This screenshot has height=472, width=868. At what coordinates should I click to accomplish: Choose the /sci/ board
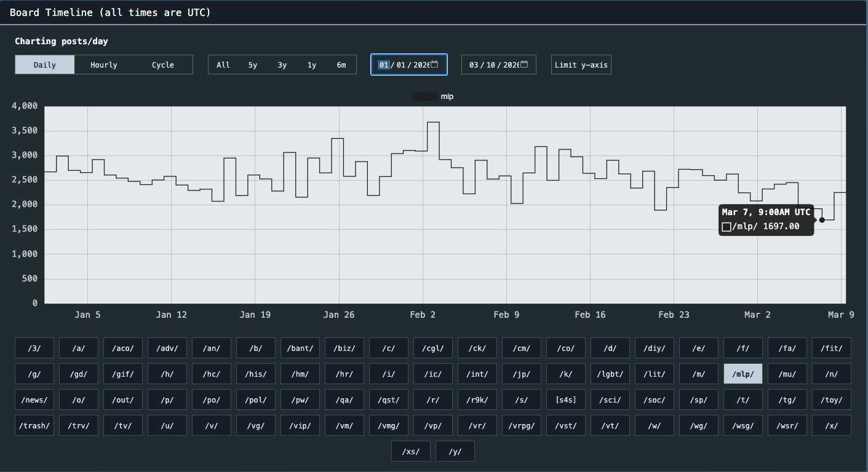point(610,399)
